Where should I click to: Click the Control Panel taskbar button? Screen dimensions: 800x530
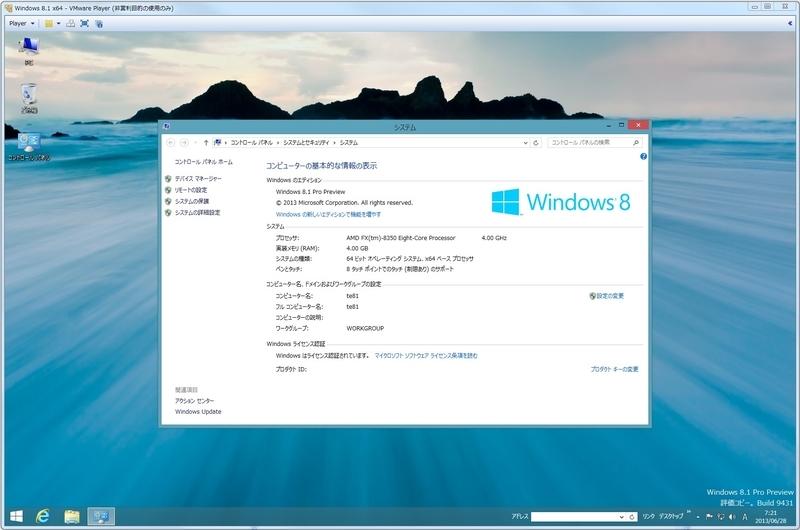(x=101, y=516)
